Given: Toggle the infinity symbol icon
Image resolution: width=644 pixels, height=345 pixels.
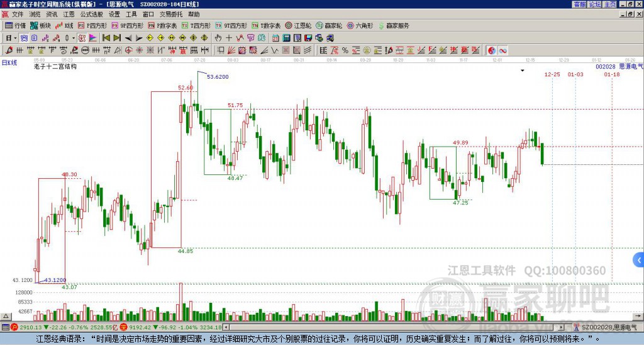Looking at the screenshot, I should 502,50.
